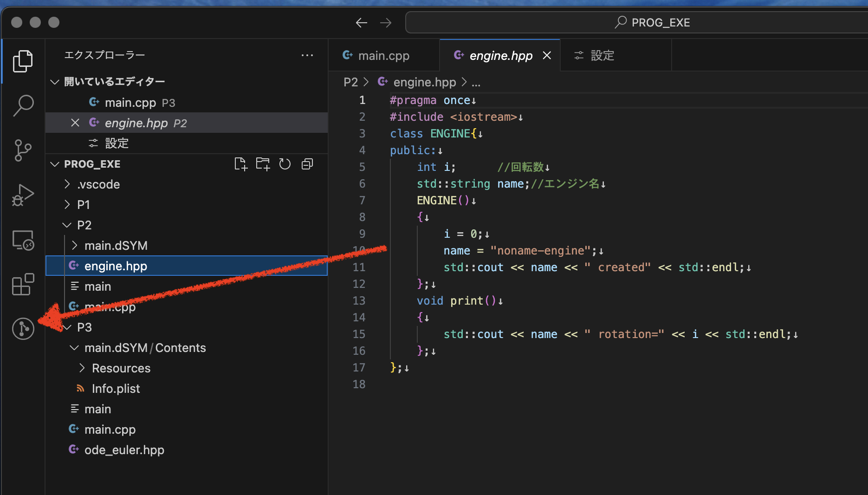The height and width of the screenshot is (495, 868).
Task: Collapse the P2 folder
Action: 67,225
